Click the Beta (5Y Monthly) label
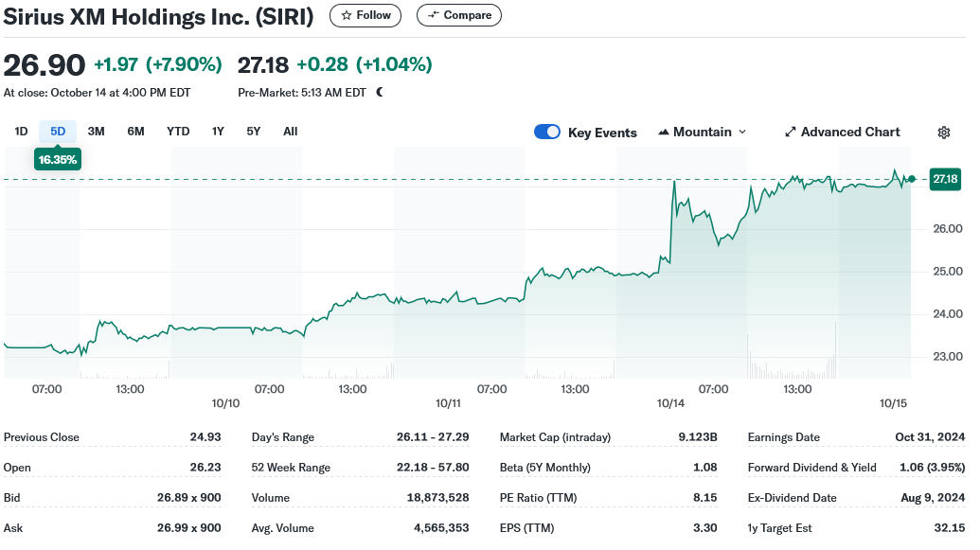Image resolution: width=980 pixels, height=550 pixels. (545, 468)
